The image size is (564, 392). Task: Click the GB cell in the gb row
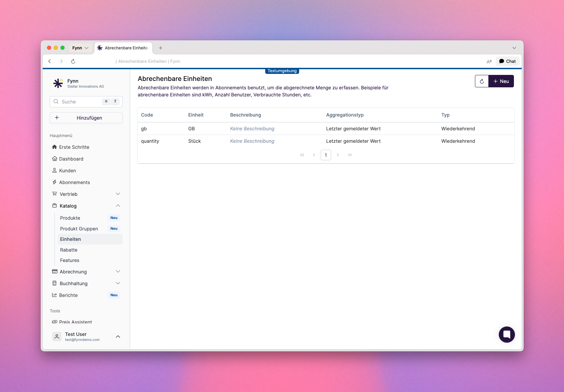point(191,129)
